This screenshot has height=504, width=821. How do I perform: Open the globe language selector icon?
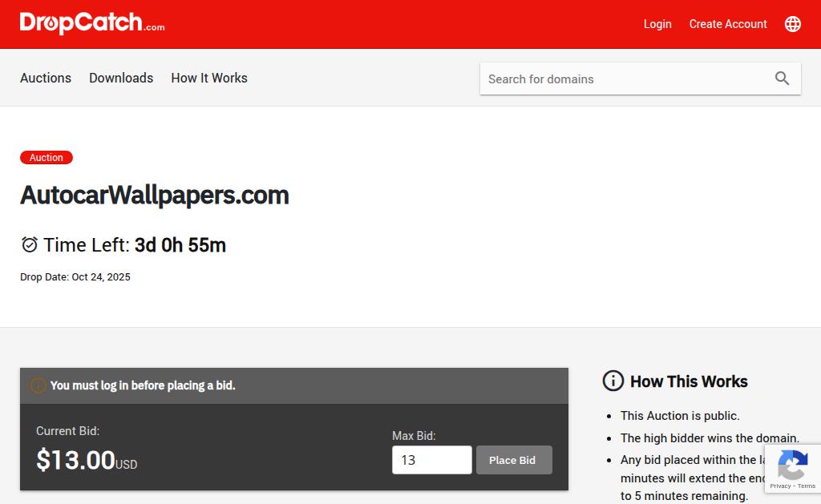[792, 24]
